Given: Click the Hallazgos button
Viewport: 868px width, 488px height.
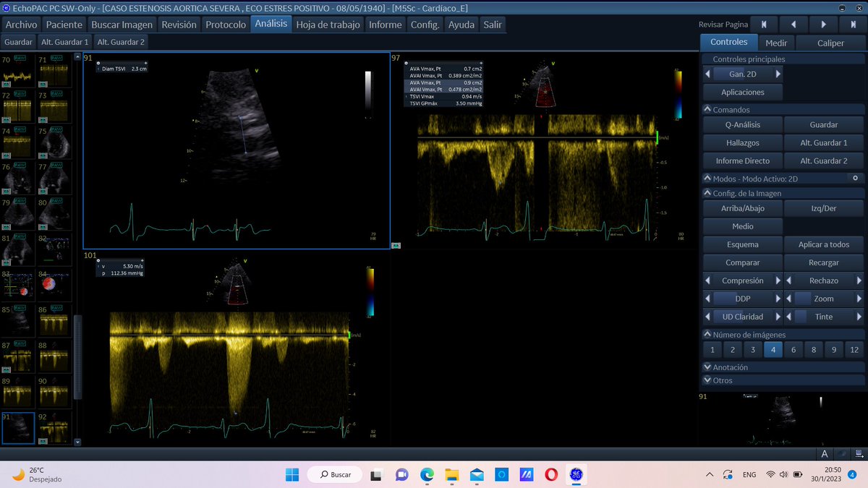Looking at the screenshot, I should click(743, 143).
